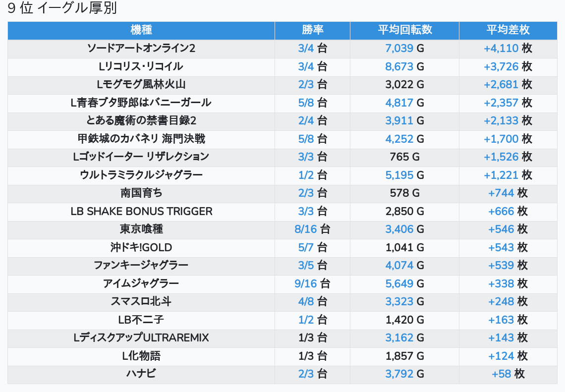Image resolution: width=565 pixels, height=392 pixels.
Task: Click アイムジャグラー 9/16 win rate link
Action: [x=306, y=283]
